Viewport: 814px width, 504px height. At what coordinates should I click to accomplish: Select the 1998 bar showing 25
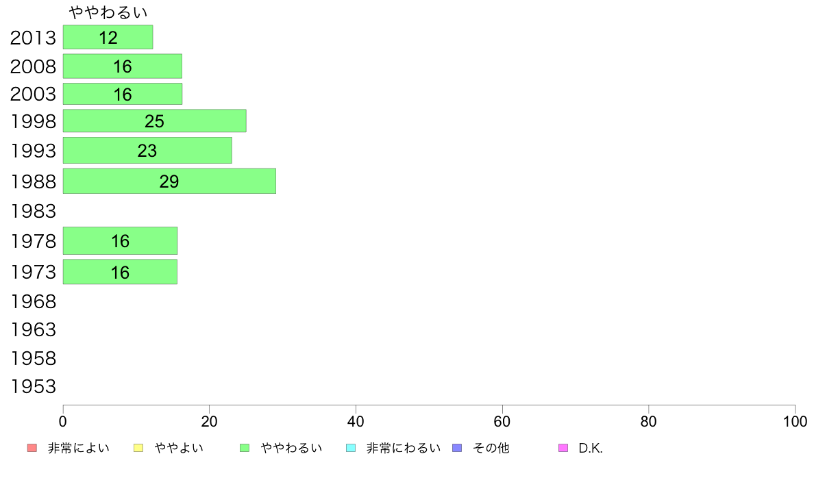pyautogui.click(x=155, y=121)
